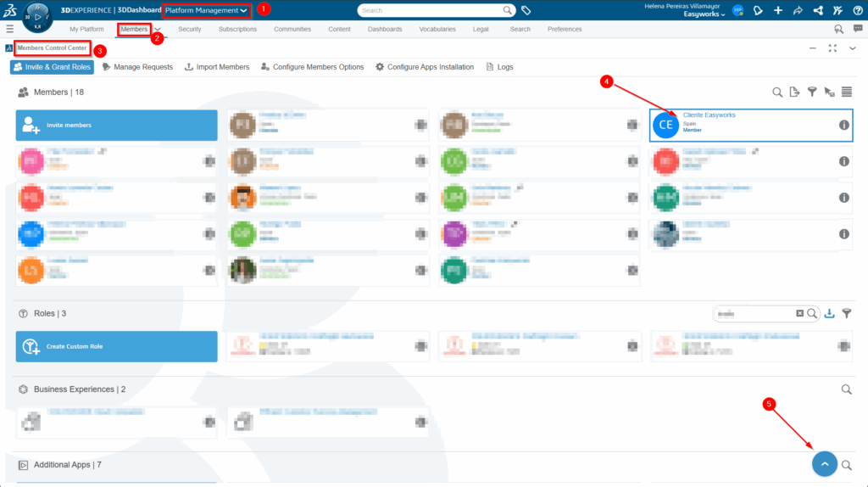The width and height of the screenshot is (868, 487).
Task: Open the collaboration network icon in header
Action: [818, 10]
